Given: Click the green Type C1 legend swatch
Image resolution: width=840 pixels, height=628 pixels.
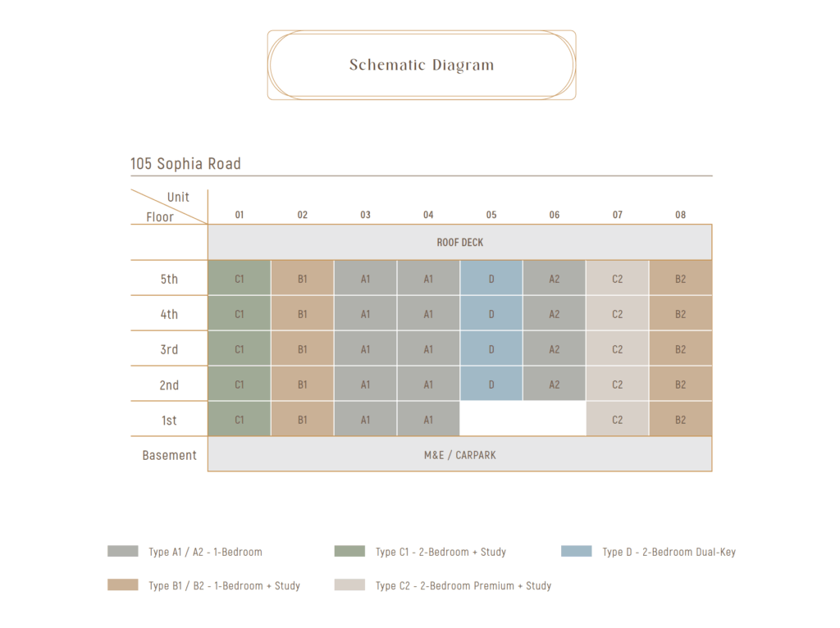Looking at the screenshot, I should click(x=349, y=552).
